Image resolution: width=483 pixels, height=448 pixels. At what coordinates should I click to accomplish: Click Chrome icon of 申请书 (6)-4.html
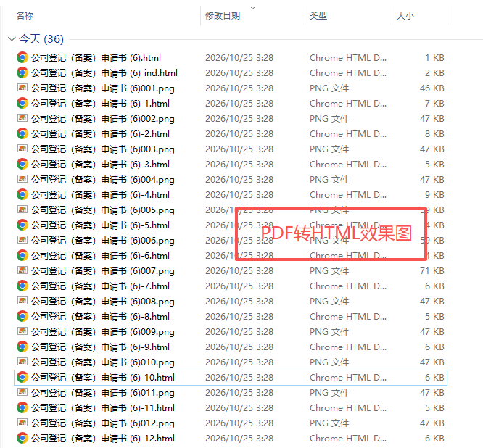pos(22,194)
